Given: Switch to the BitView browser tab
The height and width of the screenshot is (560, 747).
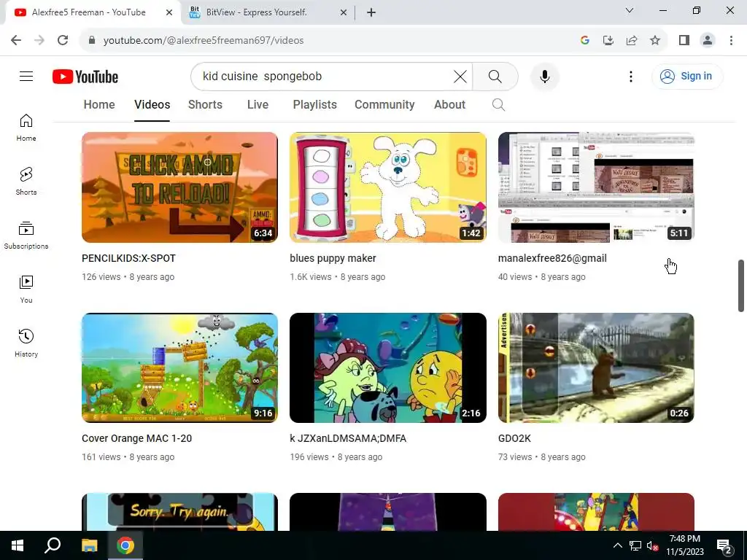Looking at the screenshot, I should pos(269,12).
